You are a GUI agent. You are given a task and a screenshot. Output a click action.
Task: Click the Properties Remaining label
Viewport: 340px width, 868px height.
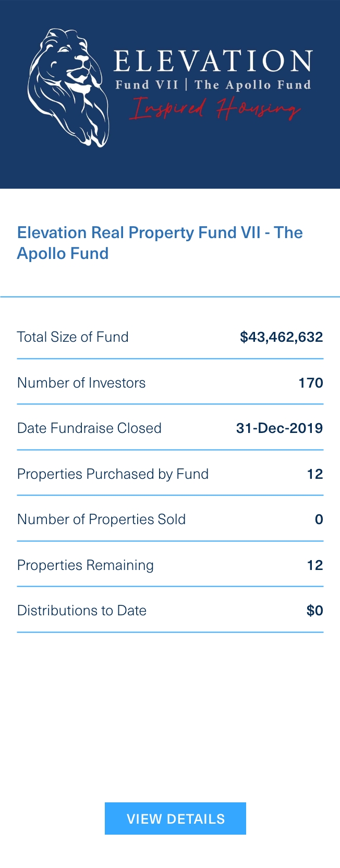[x=86, y=565]
